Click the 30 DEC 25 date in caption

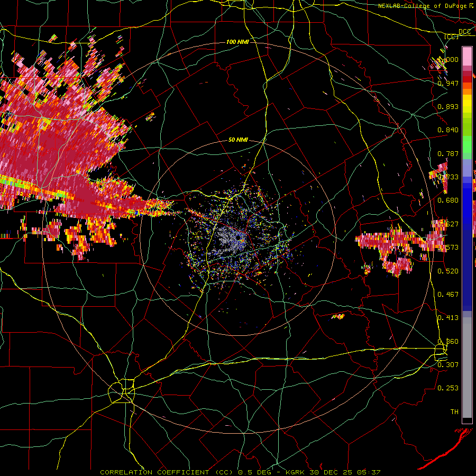pyautogui.click(x=332, y=472)
